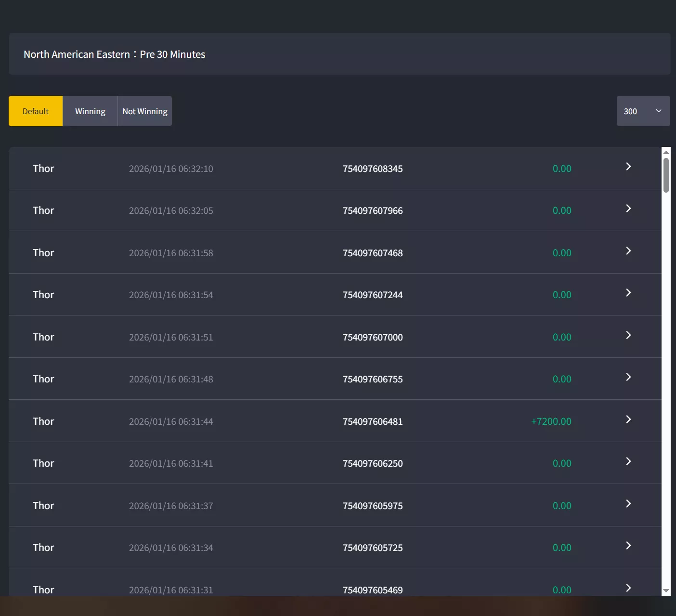Click timestamp 2026/01/16 06:31:37
Screen dimensions: 676x616
[171, 506]
